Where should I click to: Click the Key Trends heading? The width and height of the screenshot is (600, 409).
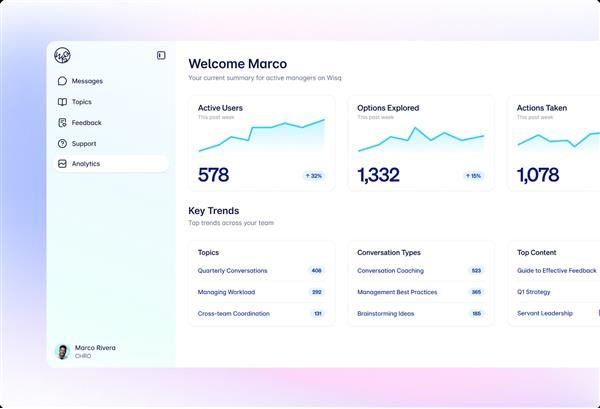214,211
